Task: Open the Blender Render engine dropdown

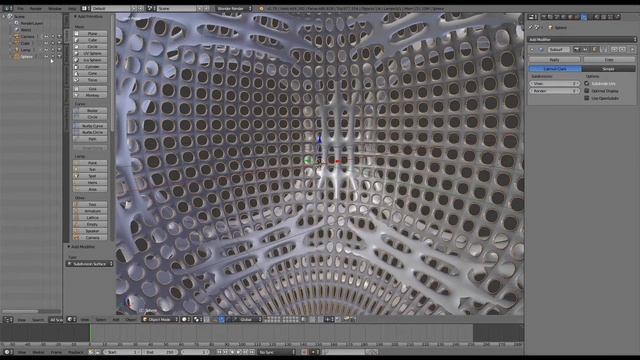Action: pyautogui.click(x=233, y=8)
